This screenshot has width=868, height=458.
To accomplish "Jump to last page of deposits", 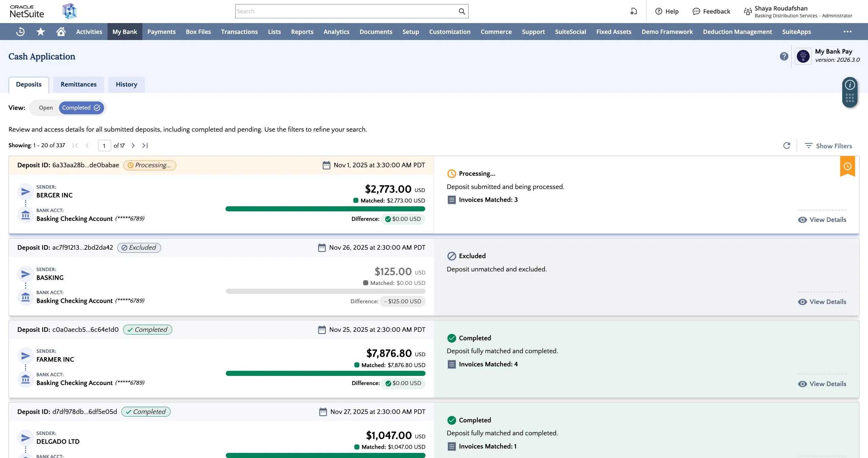I will (145, 146).
